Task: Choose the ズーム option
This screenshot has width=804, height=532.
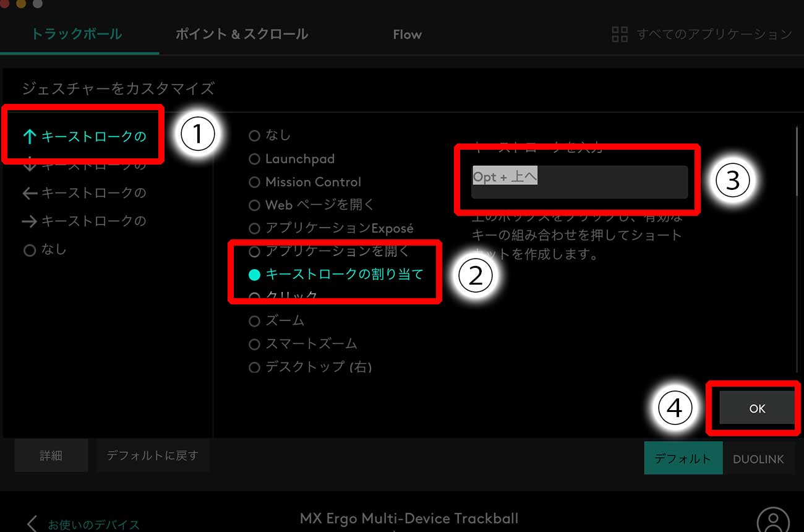Action: click(276, 320)
